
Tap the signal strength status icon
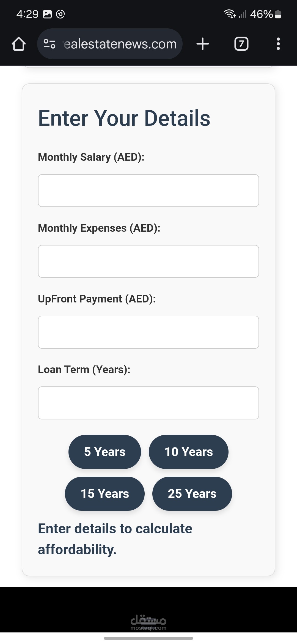(x=242, y=14)
